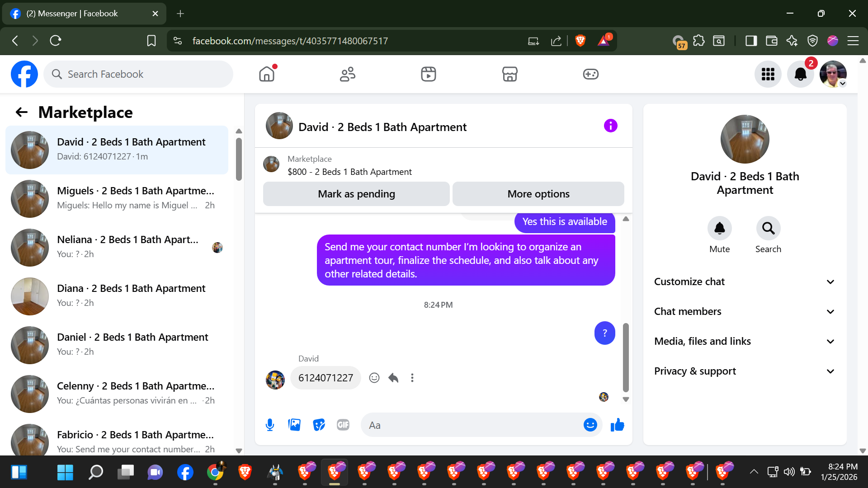Expand Privacy & support section
This screenshot has width=868, height=488.
[745, 371]
